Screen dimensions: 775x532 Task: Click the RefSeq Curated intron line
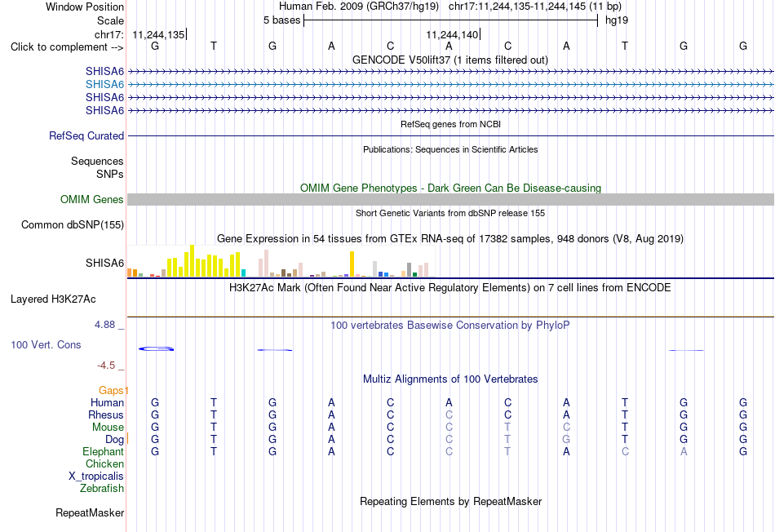click(451, 135)
